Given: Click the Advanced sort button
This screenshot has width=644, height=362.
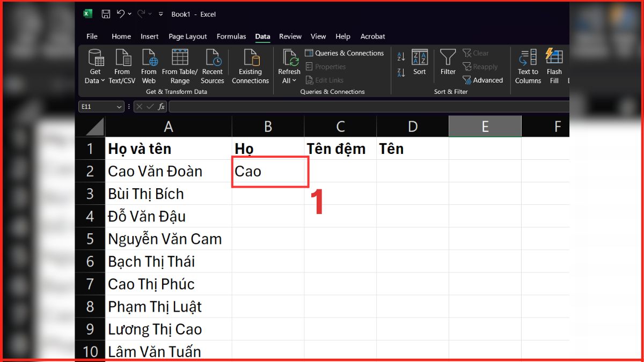Looking at the screenshot, I should [x=483, y=79].
